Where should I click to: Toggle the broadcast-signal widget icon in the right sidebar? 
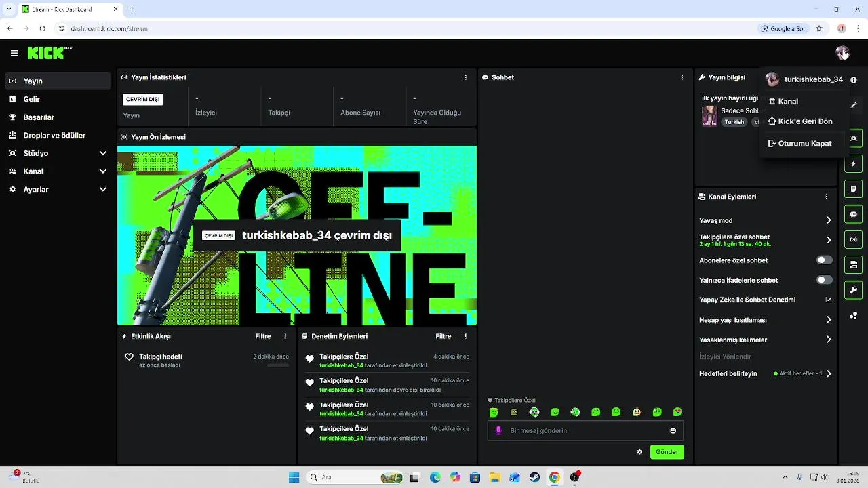(x=854, y=239)
